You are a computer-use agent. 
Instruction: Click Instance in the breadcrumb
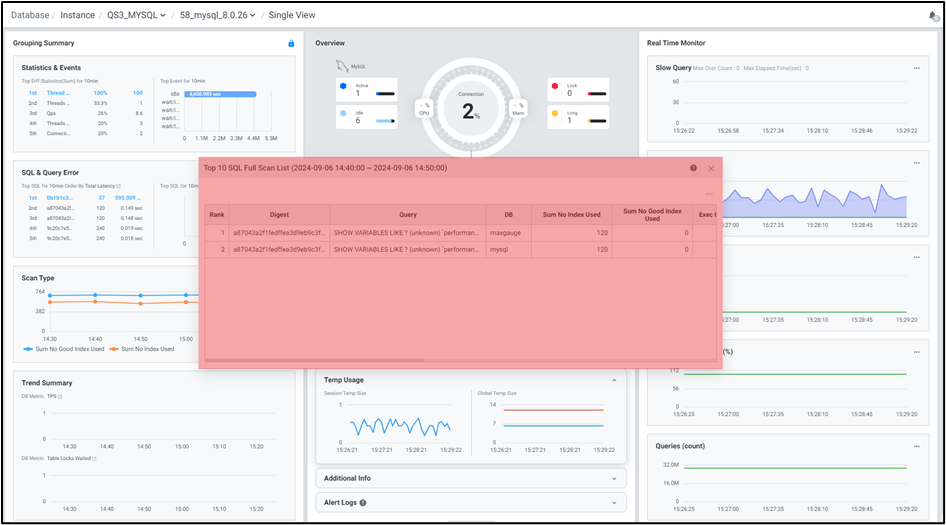(x=77, y=16)
